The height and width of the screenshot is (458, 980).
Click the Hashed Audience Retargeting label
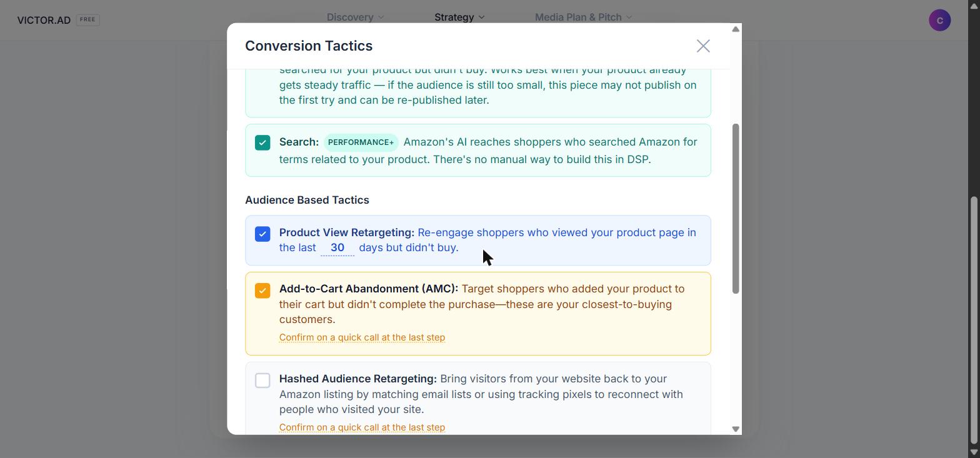pyautogui.click(x=358, y=379)
